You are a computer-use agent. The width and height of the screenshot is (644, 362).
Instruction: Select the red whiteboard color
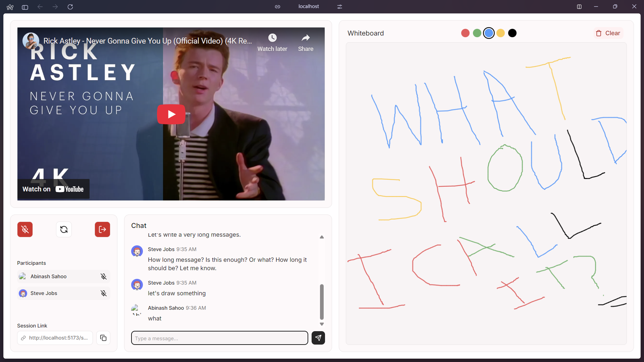(x=465, y=33)
